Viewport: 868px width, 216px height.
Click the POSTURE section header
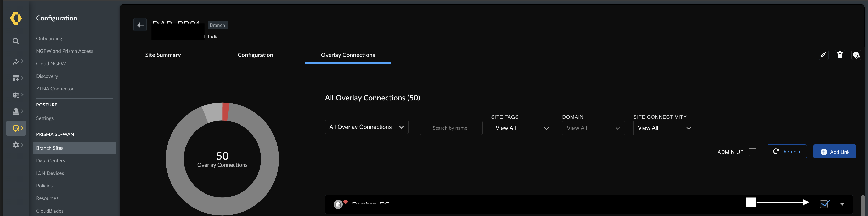pyautogui.click(x=47, y=105)
